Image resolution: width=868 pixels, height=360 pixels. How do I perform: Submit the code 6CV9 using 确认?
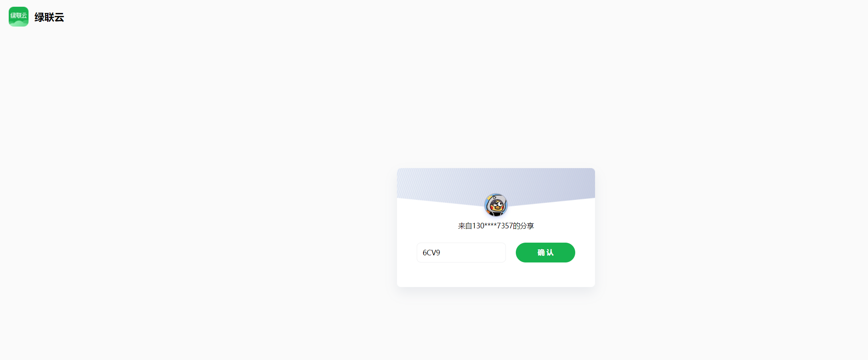545,253
